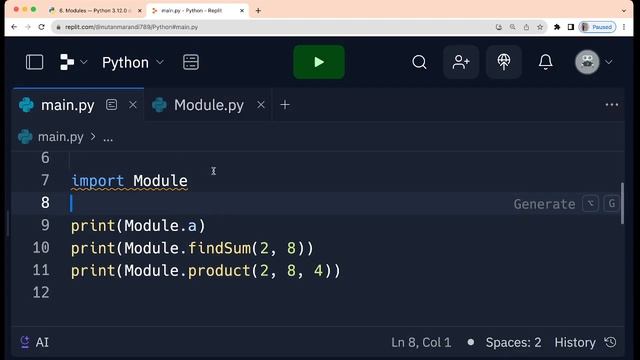The image size is (640, 360).
Task: Close the Module.py editor tab
Action: [261, 105]
